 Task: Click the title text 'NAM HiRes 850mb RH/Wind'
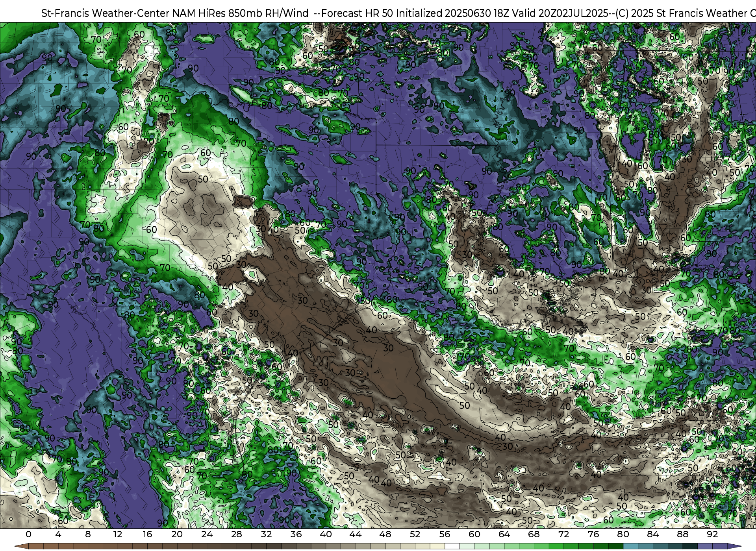click(x=240, y=13)
